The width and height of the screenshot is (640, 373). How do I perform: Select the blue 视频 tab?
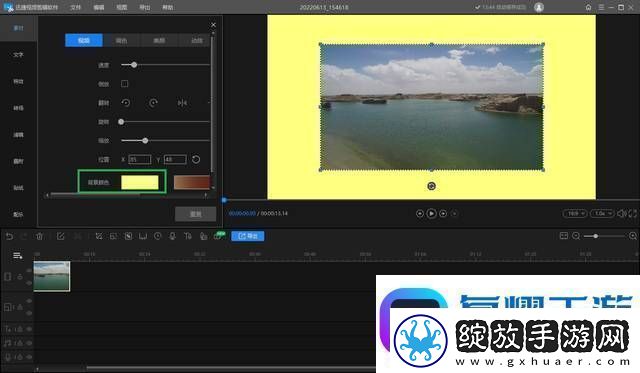point(84,40)
